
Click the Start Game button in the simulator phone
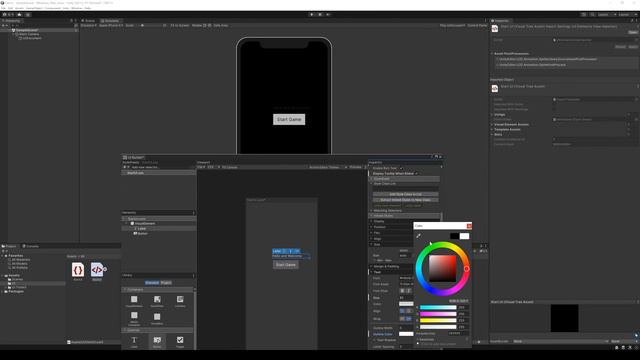(x=289, y=120)
